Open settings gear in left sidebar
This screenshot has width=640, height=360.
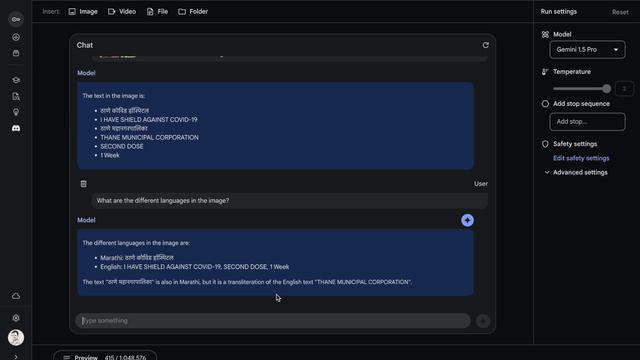coord(16,318)
